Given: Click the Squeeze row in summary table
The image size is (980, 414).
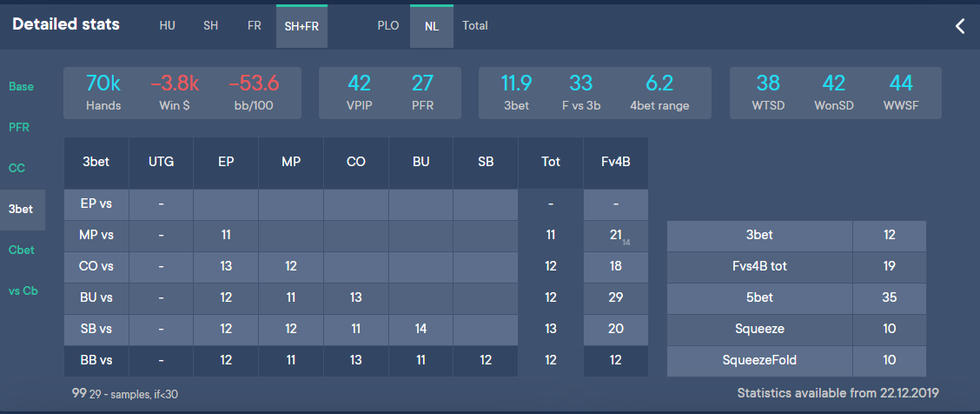Looking at the screenshot, I should coord(758,330).
